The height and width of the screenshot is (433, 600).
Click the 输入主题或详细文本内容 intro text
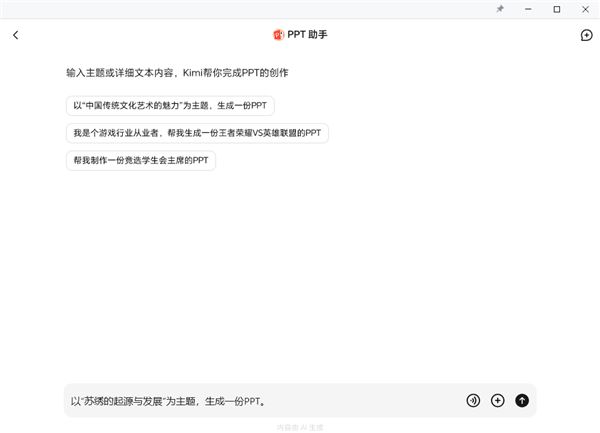(x=177, y=73)
